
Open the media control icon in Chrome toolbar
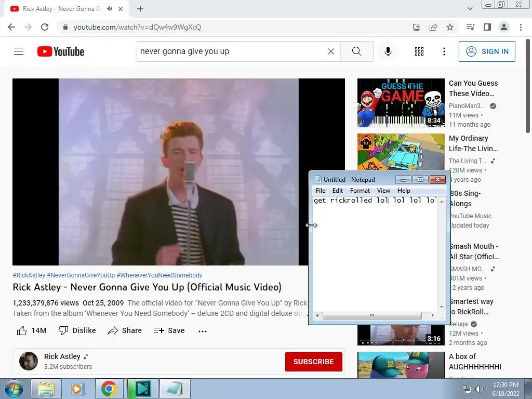click(x=470, y=27)
